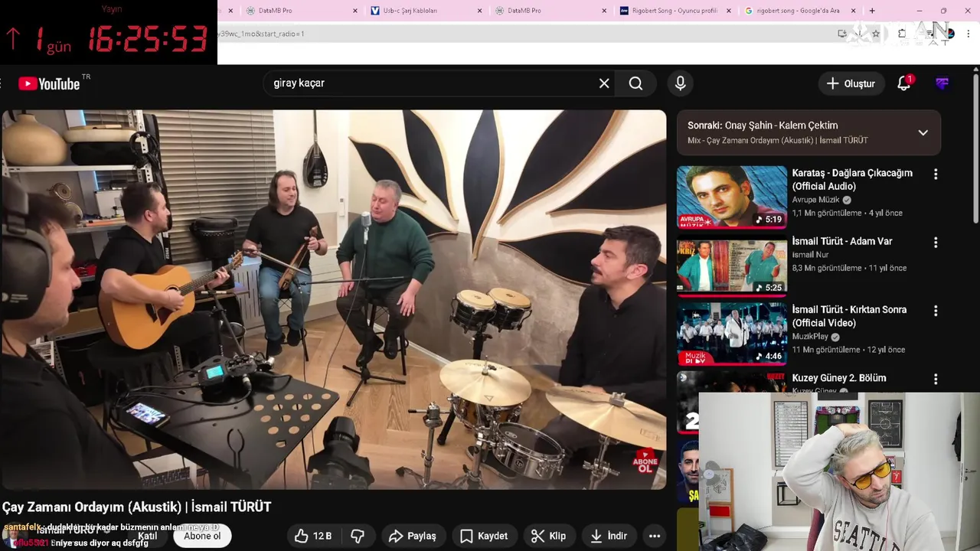Close the Usb-c Şarj Kabloları tab
This screenshot has height=551, width=980.
click(x=480, y=11)
